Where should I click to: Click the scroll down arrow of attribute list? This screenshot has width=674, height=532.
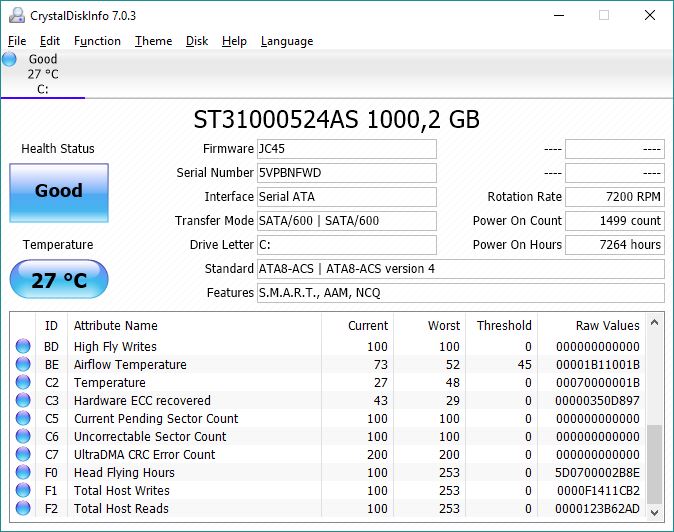click(654, 512)
